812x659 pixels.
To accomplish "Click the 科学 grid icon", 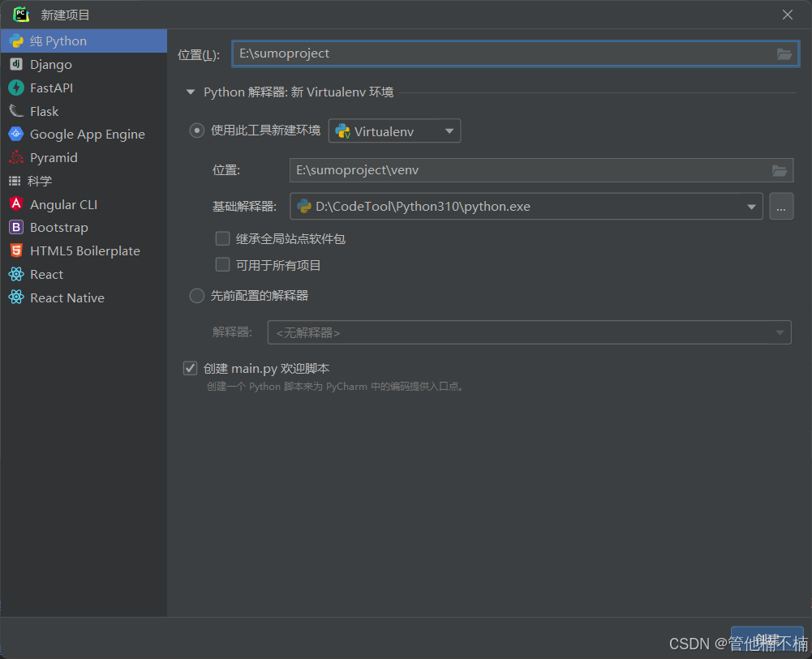I will [x=15, y=181].
